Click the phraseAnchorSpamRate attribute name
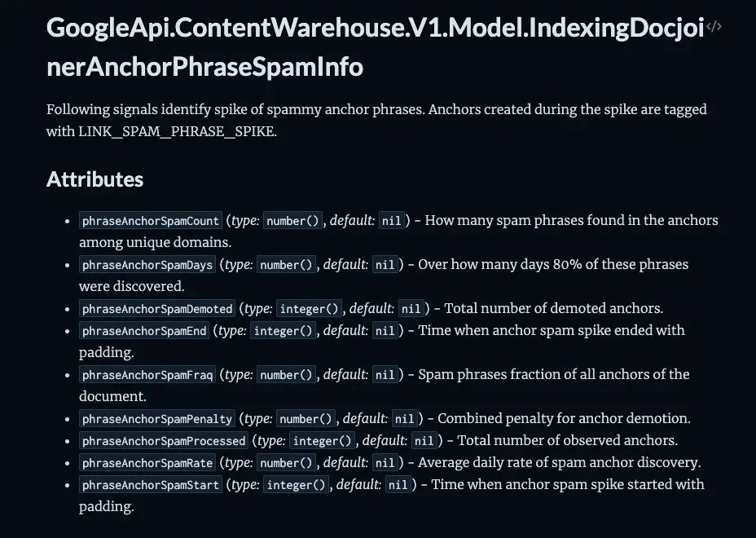The image size is (756, 538). click(x=147, y=463)
